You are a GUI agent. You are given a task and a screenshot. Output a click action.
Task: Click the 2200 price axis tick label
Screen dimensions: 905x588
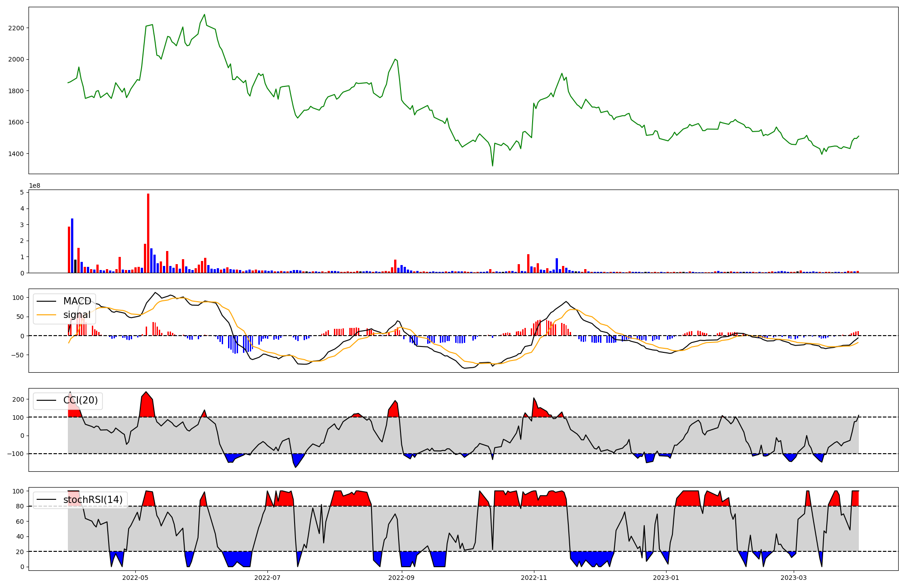tap(16, 28)
